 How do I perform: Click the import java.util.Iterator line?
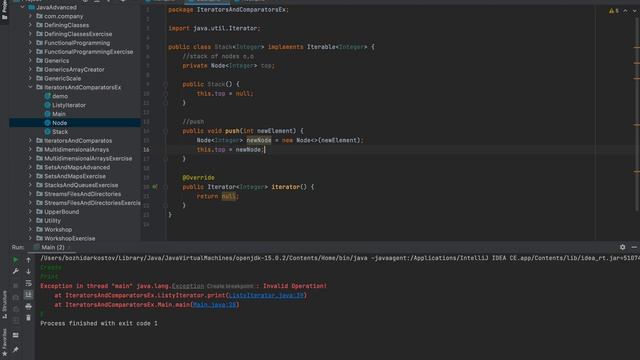click(214, 28)
